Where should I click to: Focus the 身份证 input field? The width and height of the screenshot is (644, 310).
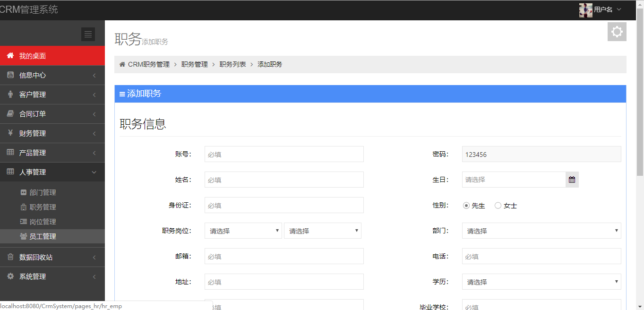click(x=284, y=205)
